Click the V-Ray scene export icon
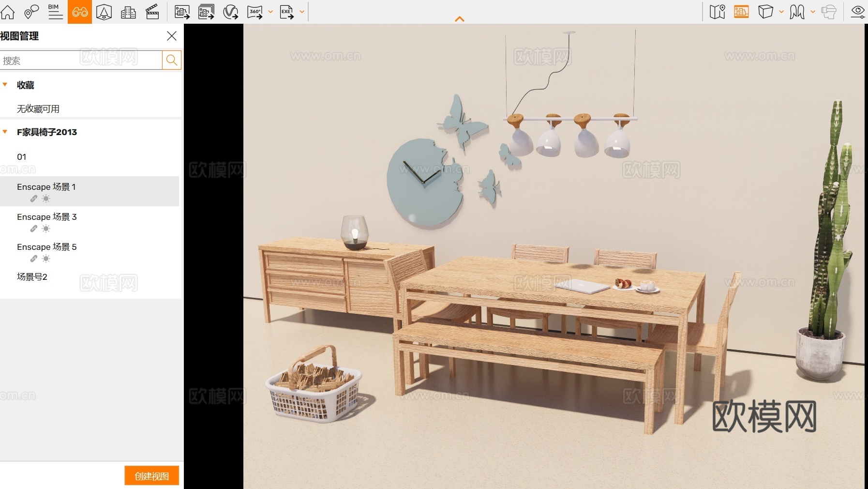Screen dimensions: 868x489 click(x=231, y=12)
